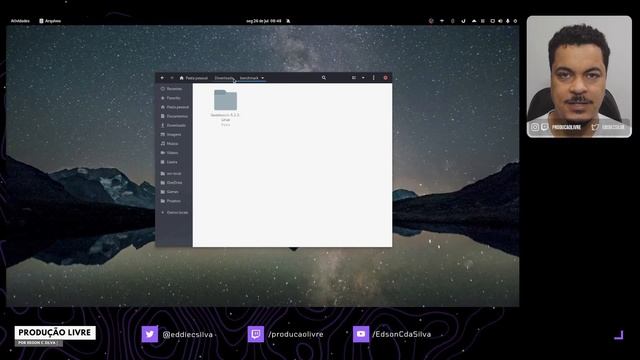Open Música in the sidebar
The image size is (640, 360).
[x=170, y=144]
